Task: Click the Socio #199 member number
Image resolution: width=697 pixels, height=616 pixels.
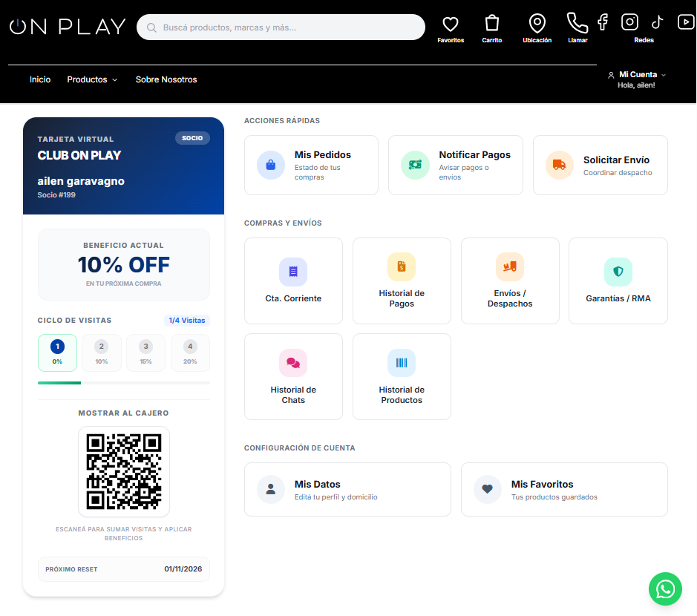Action: point(56,195)
